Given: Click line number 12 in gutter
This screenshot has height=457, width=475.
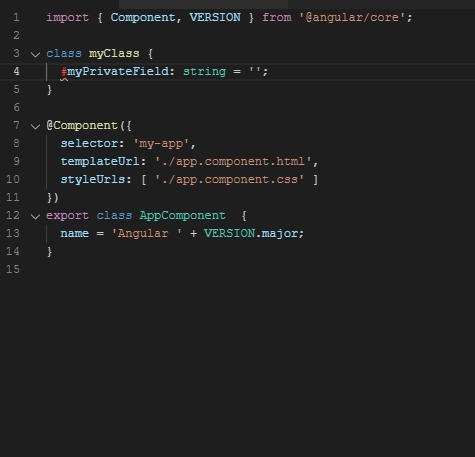Looking at the screenshot, I should coord(13,215).
